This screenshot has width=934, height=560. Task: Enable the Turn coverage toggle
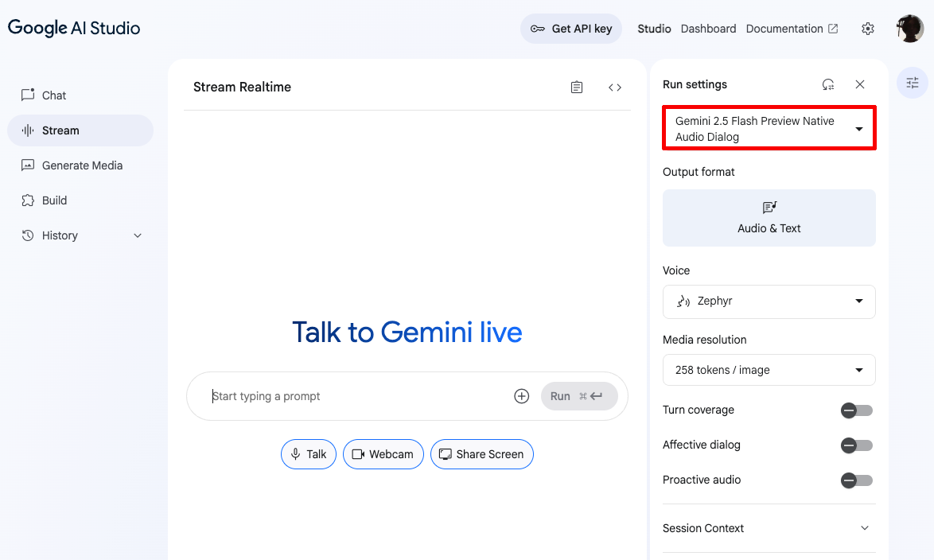[x=857, y=410]
